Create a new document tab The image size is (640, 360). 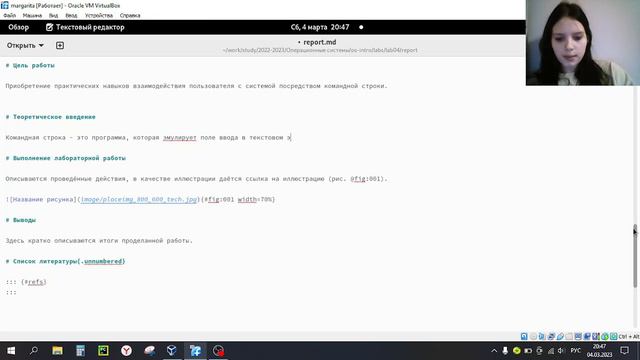point(60,45)
